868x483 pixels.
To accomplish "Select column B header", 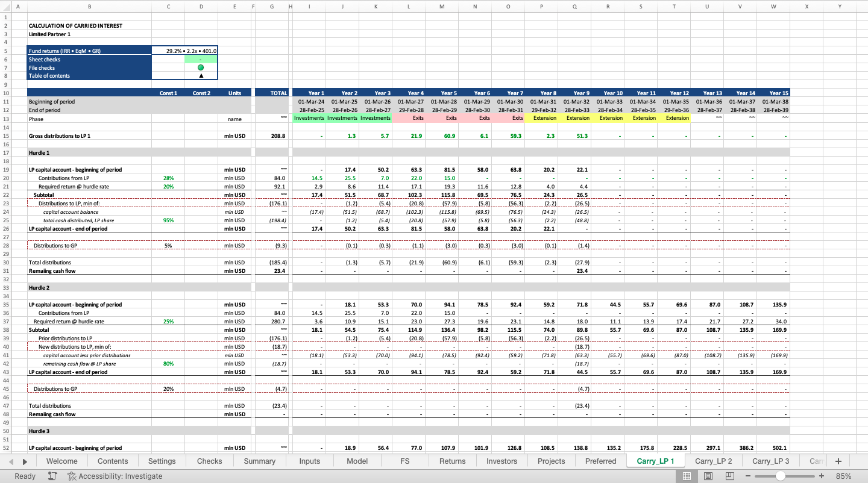I will pyautogui.click(x=89, y=6).
